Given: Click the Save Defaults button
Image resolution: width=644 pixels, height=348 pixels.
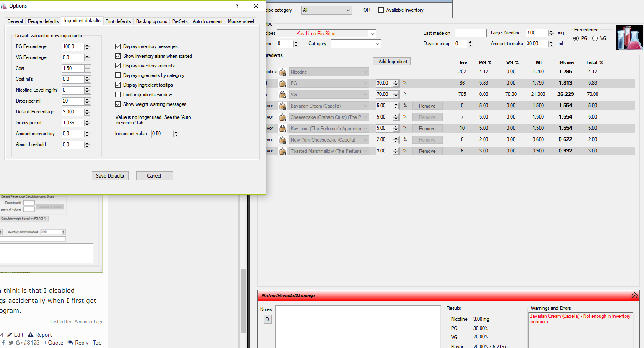Looking at the screenshot, I should point(110,176).
